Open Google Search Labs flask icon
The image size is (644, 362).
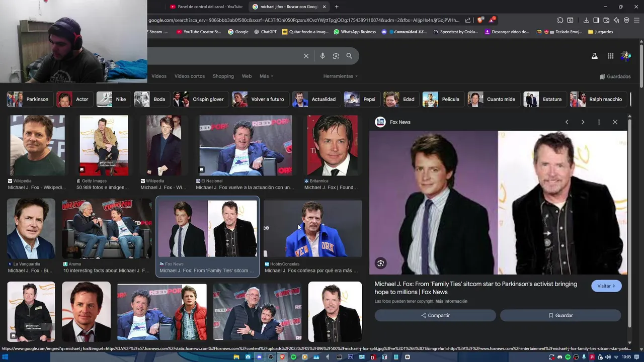coord(595,56)
